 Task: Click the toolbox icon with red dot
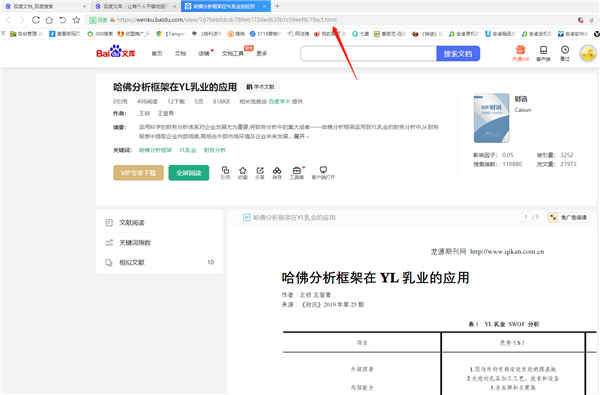click(297, 173)
